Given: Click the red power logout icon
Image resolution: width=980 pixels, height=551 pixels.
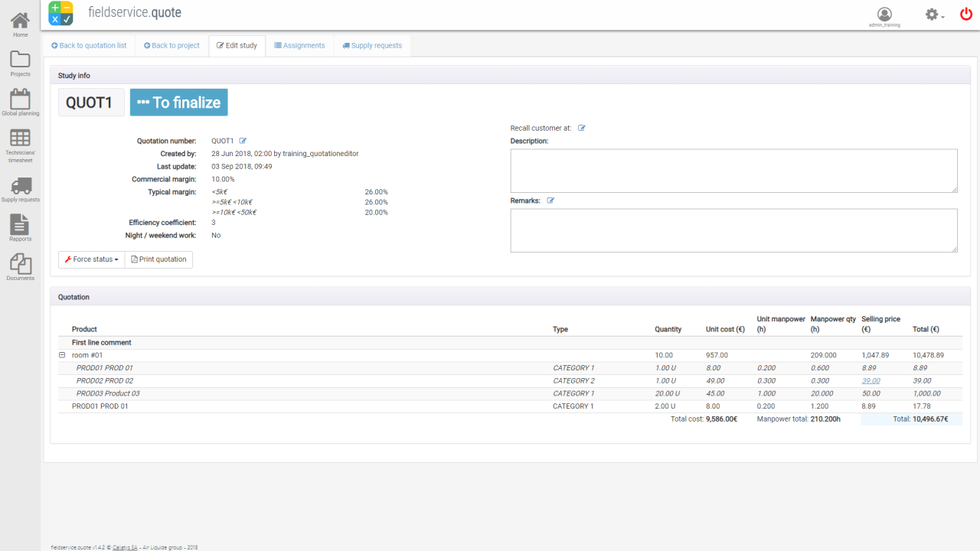Looking at the screenshot, I should 966,14.
